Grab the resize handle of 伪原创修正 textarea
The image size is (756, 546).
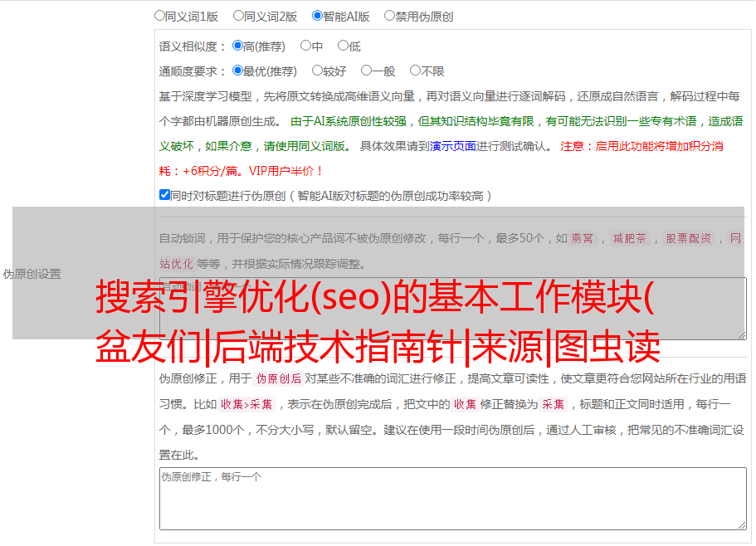click(742, 525)
